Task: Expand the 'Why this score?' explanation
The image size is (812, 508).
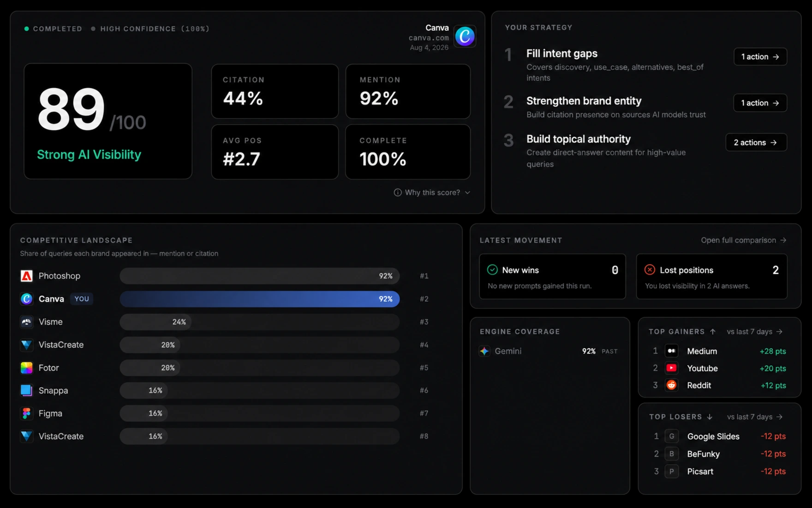Action: point(432,193)
